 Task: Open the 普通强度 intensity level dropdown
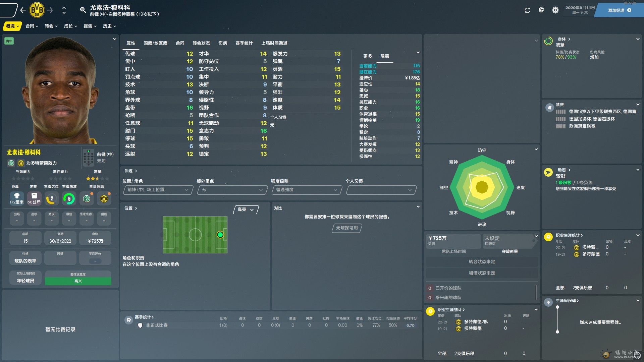pos(306,190)
